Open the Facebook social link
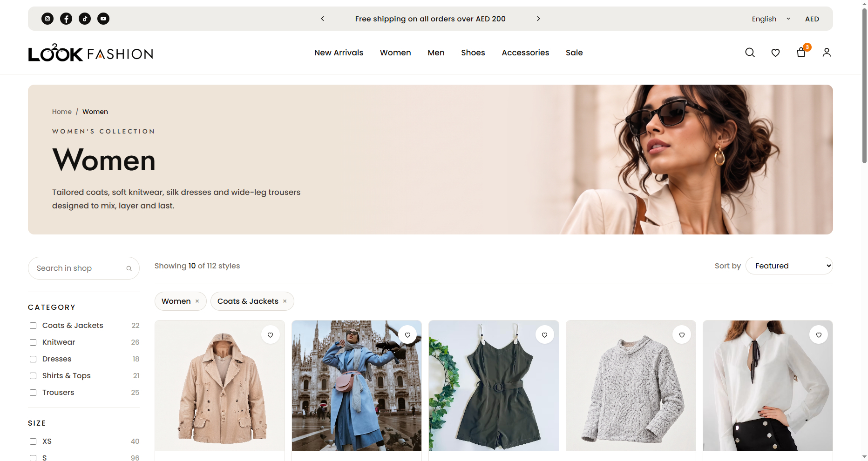 66,19
